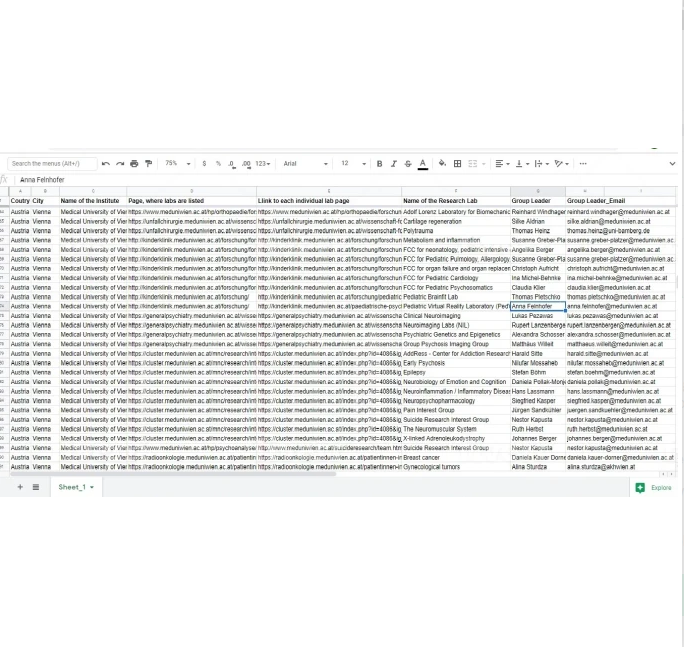Select the Epilepsy cell
This screenshot has height=647, width=684.
coord(456,373)
